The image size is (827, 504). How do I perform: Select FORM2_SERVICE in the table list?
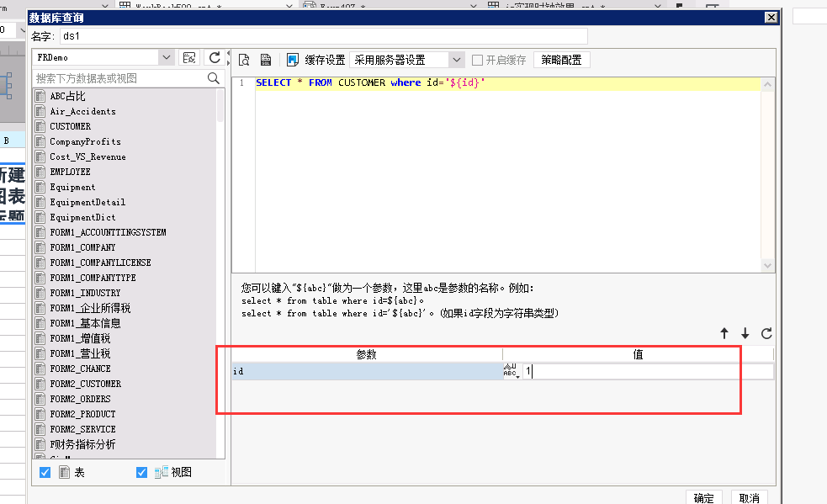(x=82, y=429)
